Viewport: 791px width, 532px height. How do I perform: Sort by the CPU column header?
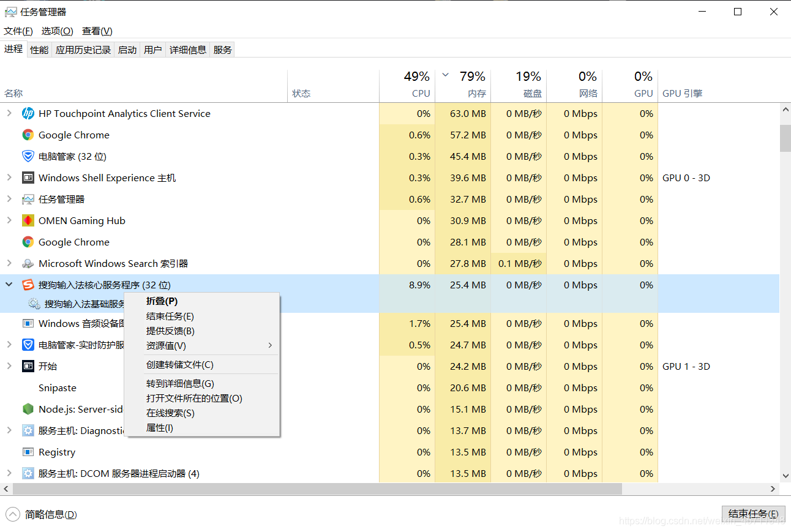[x=407, y=86]
